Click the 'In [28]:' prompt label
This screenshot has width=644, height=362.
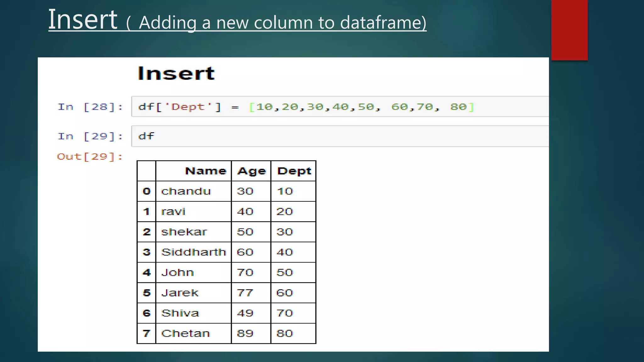coord(90,107)
